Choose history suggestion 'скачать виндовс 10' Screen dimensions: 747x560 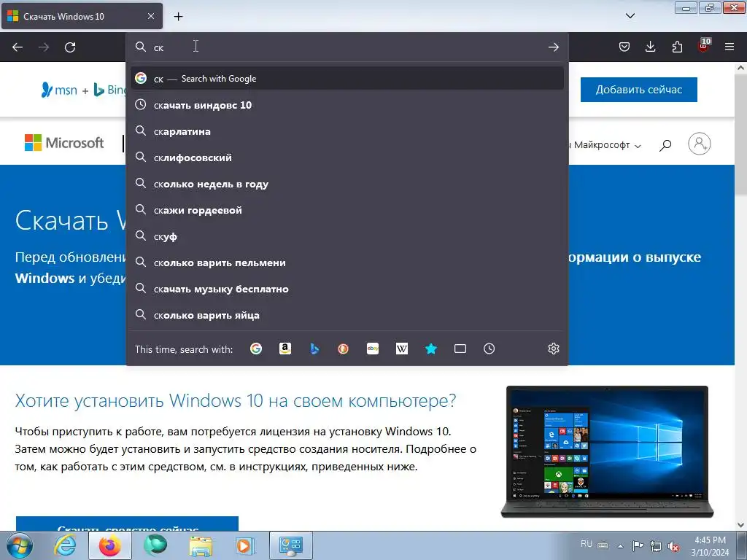point(347,105)
